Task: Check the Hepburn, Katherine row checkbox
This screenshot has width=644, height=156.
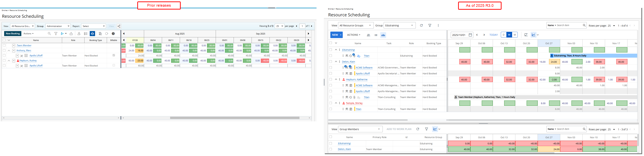Action: 331,79
